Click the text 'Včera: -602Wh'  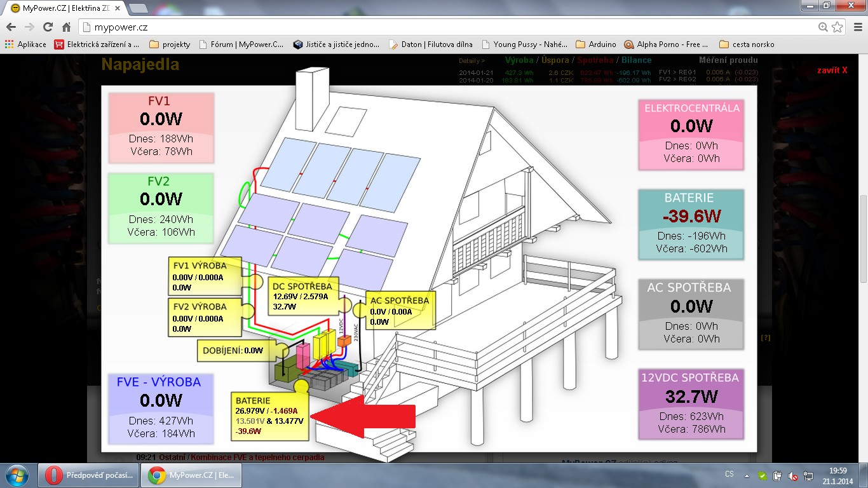click(x=692, y=248)
